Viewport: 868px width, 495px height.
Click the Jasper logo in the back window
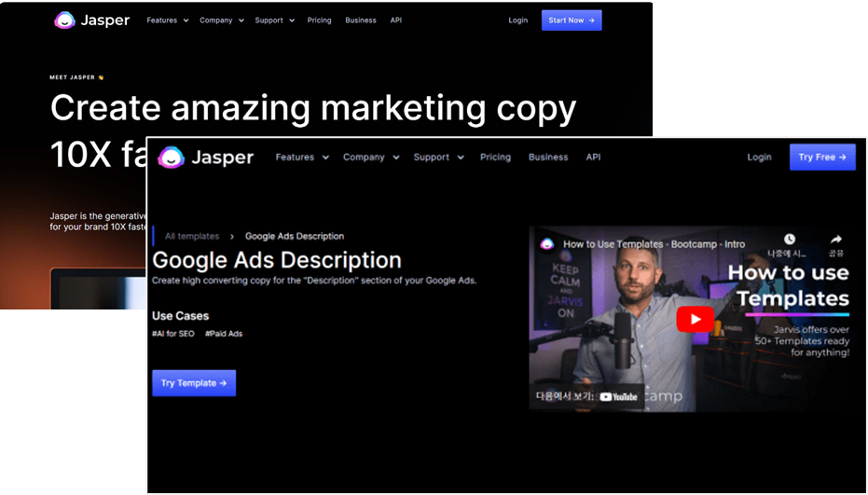click(x=92, y=21)
